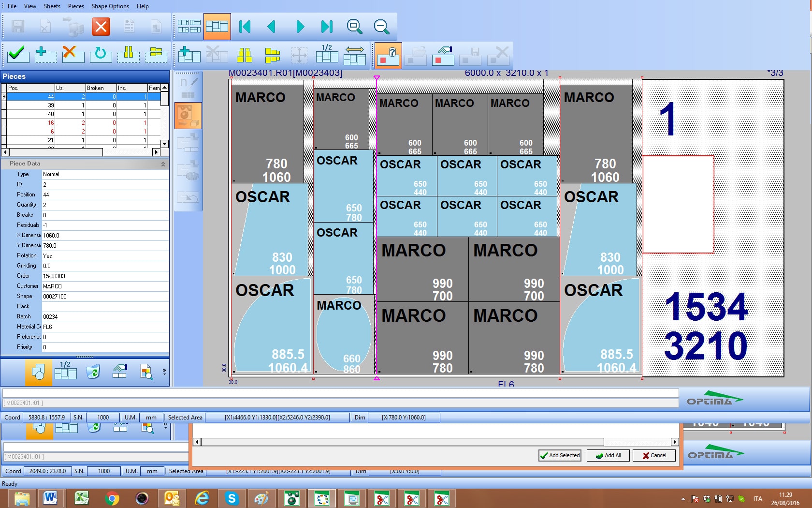Open the File menu
Viewport: 812px width, 508px height.
12,6
